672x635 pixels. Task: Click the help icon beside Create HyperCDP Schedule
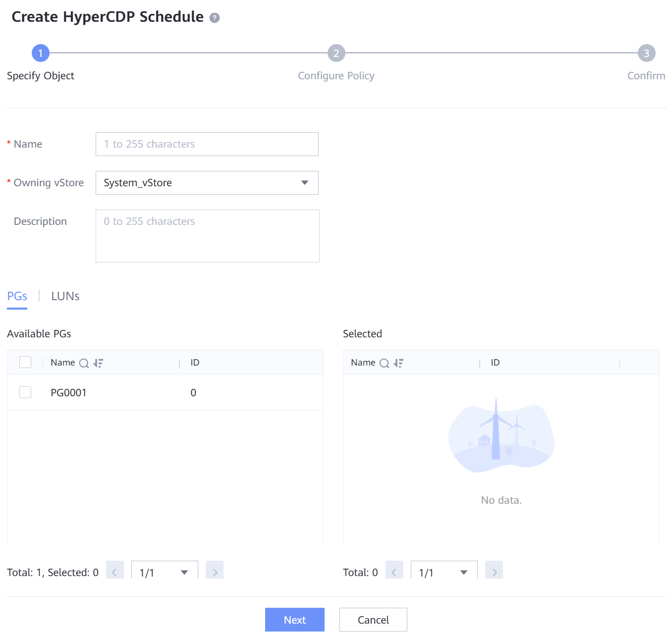215,18
